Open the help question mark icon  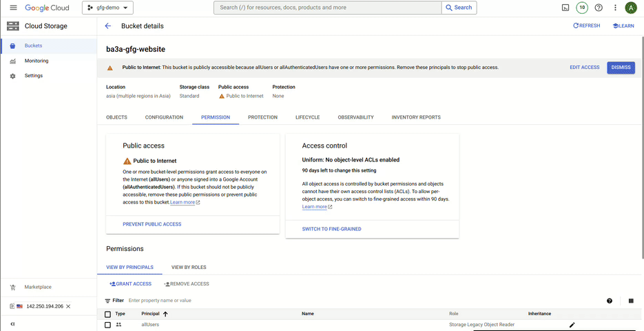(x=599, y=8)
